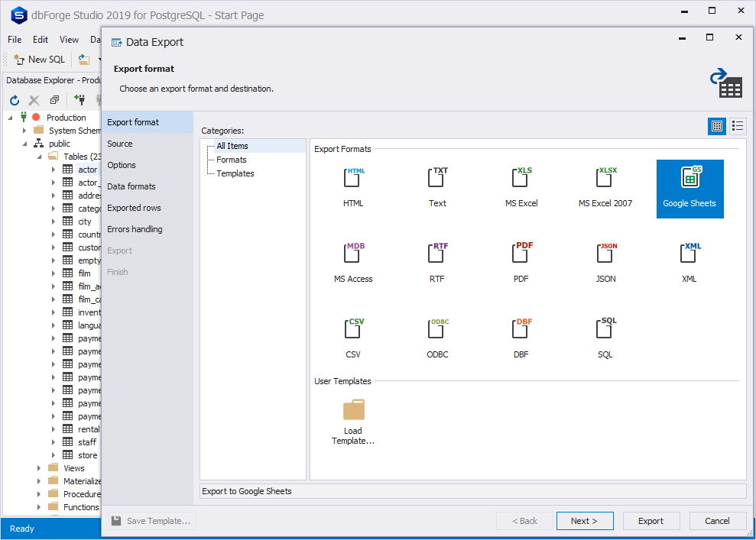
Task: Select Templates category
Action: point(235,173)
